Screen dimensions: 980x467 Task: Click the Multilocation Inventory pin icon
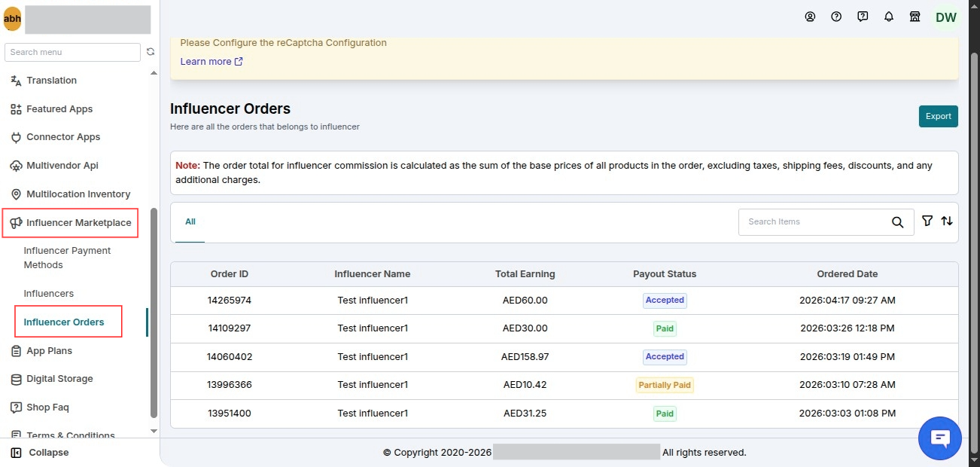tap(16, 194)
